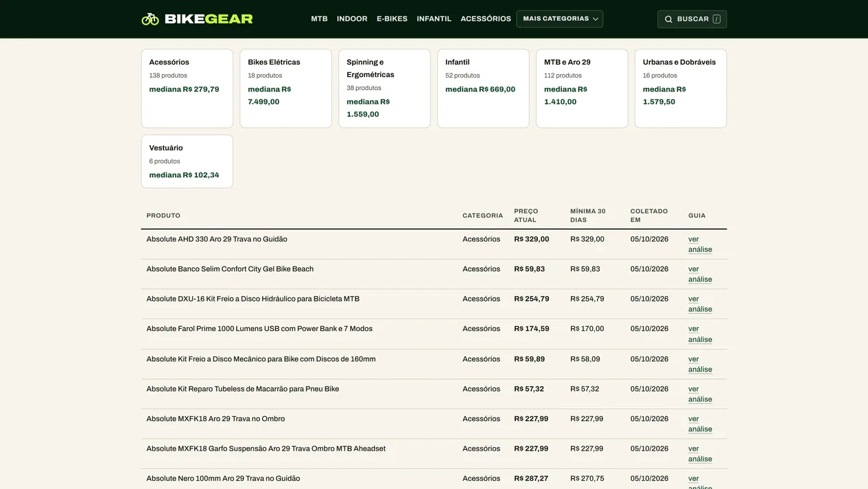Click 30-day minimum R$ 270,75

[x=587, y=479]
